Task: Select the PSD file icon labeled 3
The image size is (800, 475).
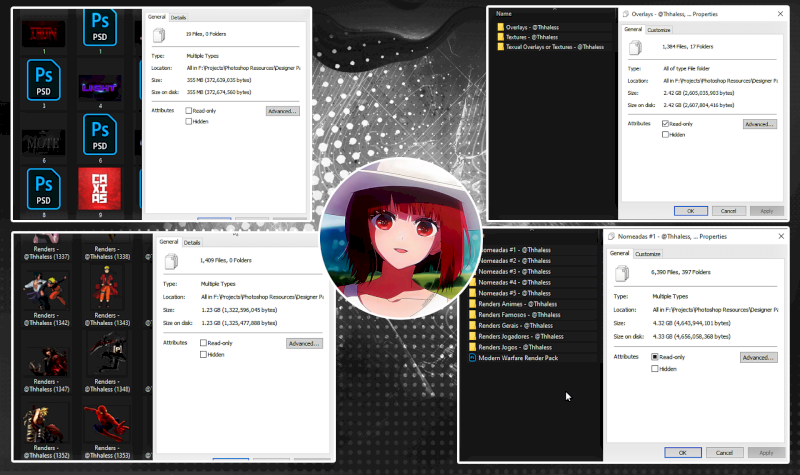Action: (43, 78)
